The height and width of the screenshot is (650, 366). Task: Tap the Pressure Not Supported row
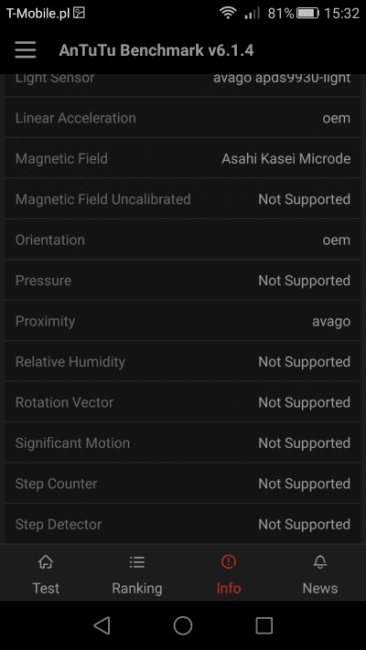(183, 281)
